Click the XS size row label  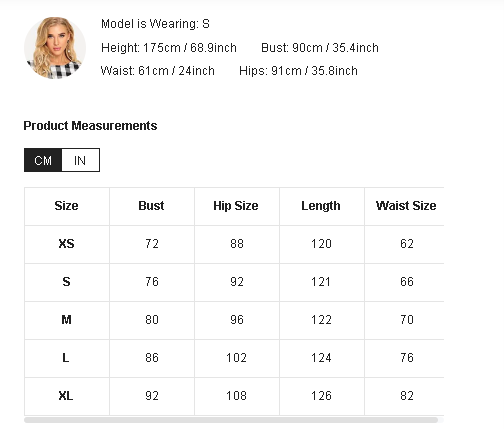(66, 244)
